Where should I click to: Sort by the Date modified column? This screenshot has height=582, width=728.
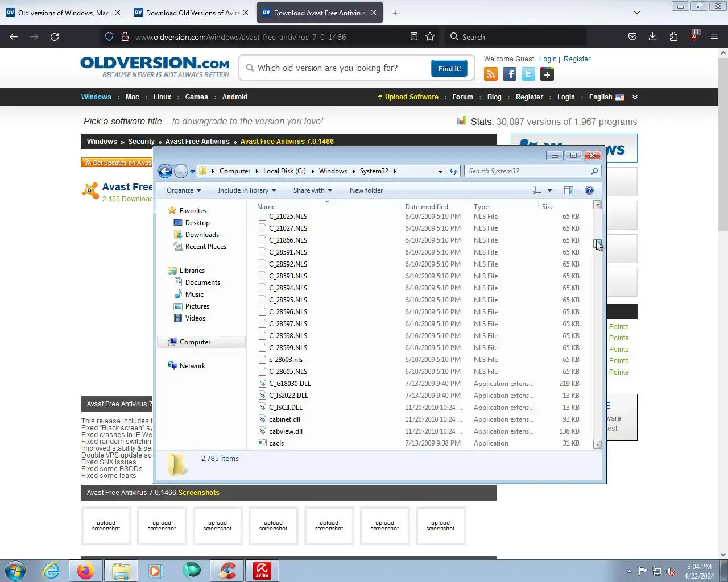(x=427, y=207)
